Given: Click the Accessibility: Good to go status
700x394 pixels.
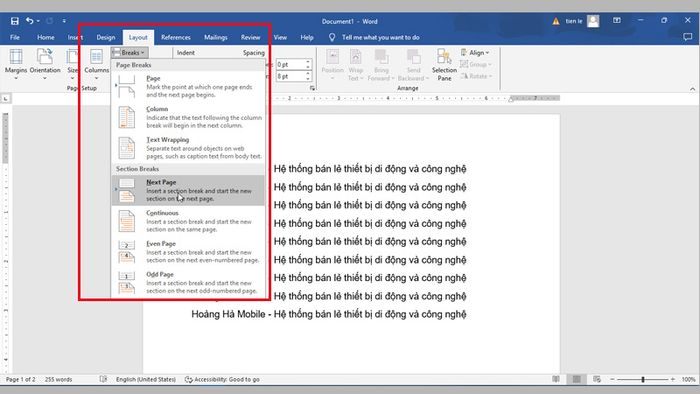Looking at the screenshot, I should point(222,379).
